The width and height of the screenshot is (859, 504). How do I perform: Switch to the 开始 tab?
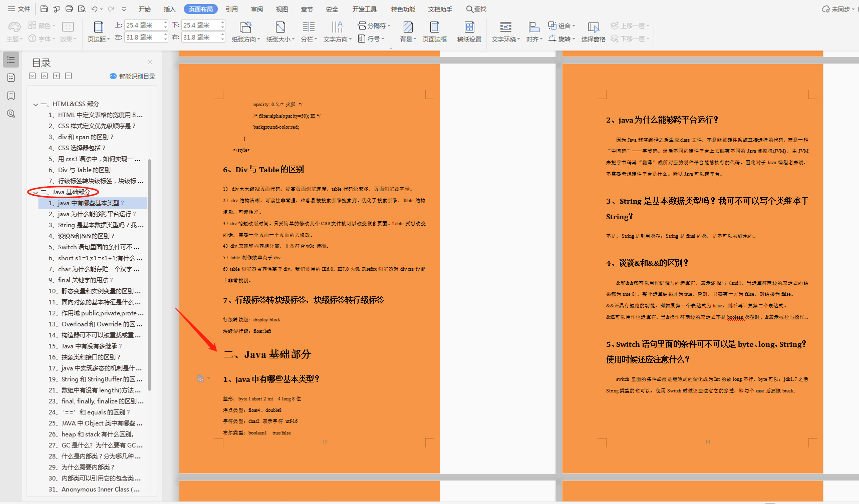coord(145,9)
